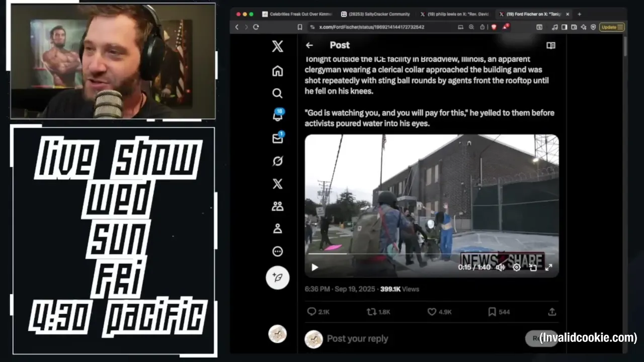Close the Ford Fischer tab
Viewport: 644px width, 362px height.
pyautogui.click(x=568, y=14)
